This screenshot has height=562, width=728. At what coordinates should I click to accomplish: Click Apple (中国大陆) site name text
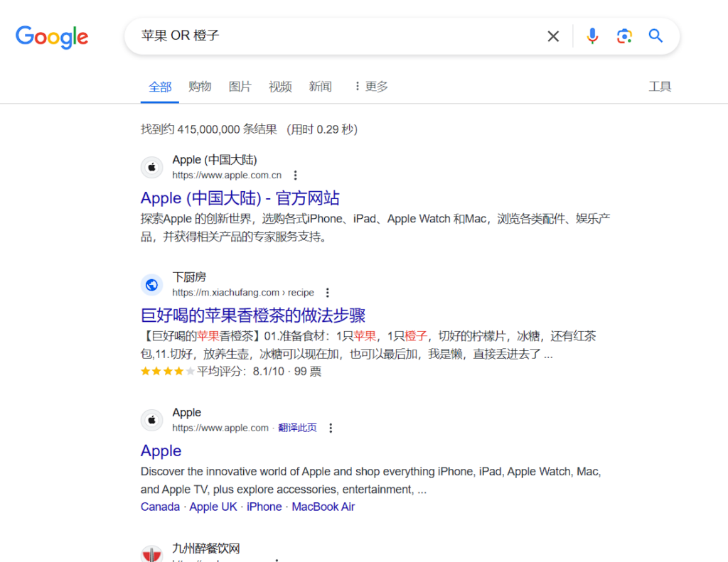tap(215, 160)
